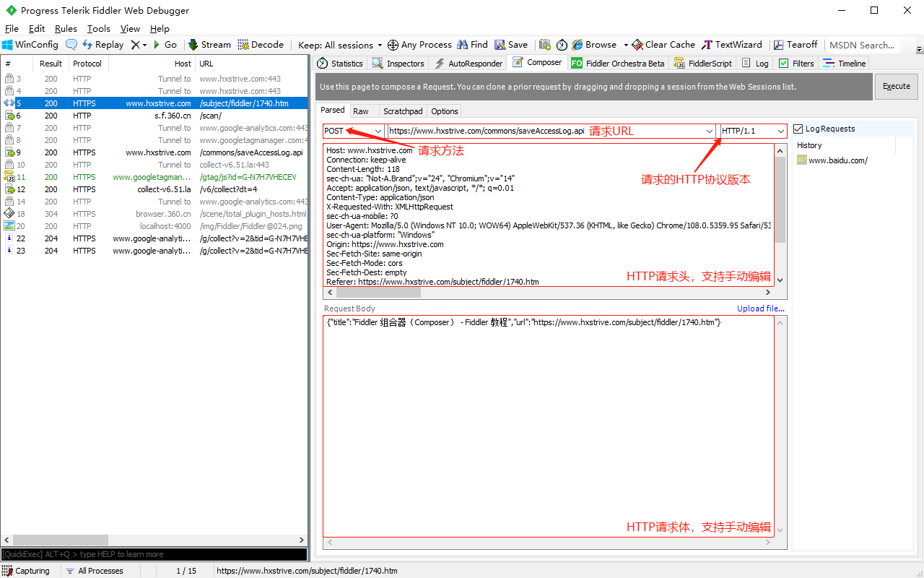Image resolution: width=924 pixels, height=578 pixels.
Task: Open the Help menu
Action: pos(160,29)
